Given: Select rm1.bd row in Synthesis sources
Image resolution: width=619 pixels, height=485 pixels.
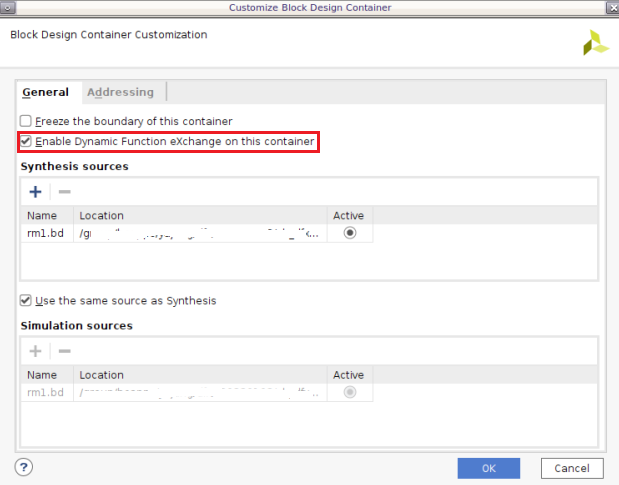Looking at the screenshot, I should click(x=197, y=233).
